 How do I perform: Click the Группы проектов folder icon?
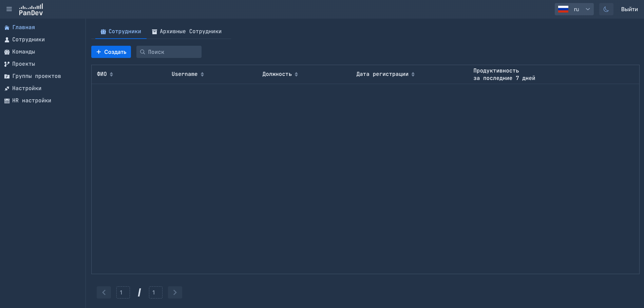tap(6, 76)
